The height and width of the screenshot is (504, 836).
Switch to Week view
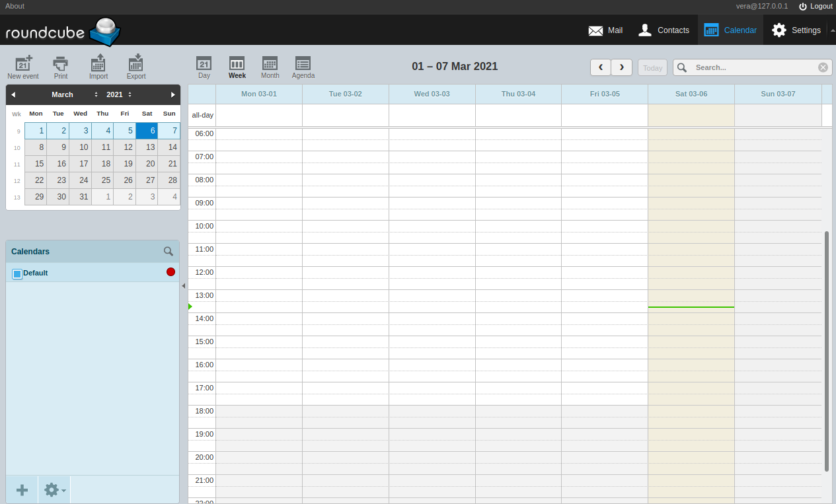coord(237,67)
